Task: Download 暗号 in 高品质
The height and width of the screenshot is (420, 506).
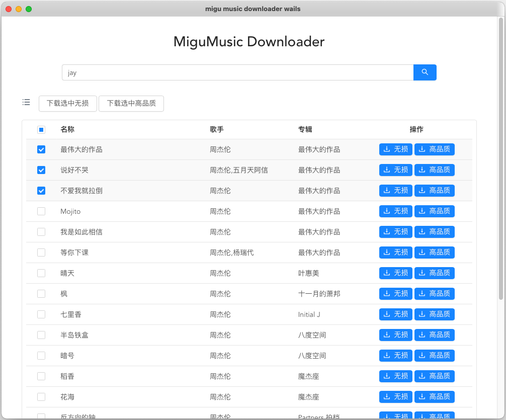Action: (435, 356)
